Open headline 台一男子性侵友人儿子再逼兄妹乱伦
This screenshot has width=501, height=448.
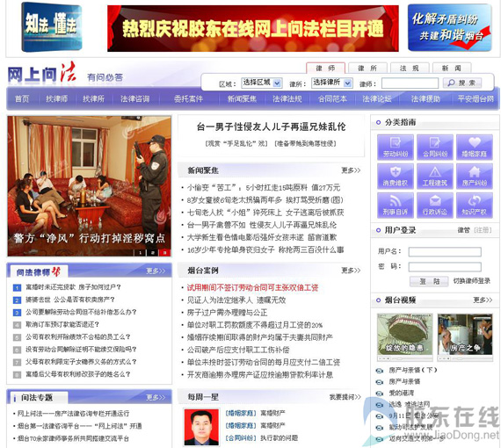pyautogui.click(x=271, y=126)
